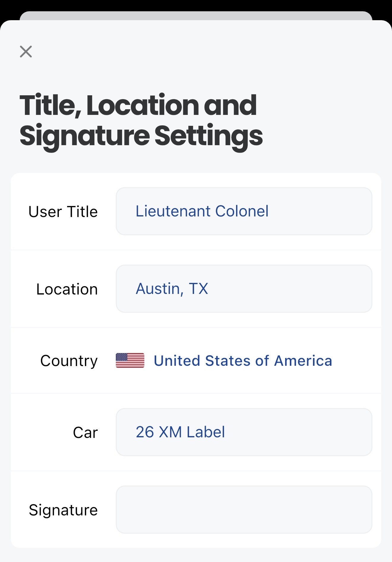The width and height of the screenshot is (392, 562).
Task: Click the Country label
Action: [x=69, y=361]
